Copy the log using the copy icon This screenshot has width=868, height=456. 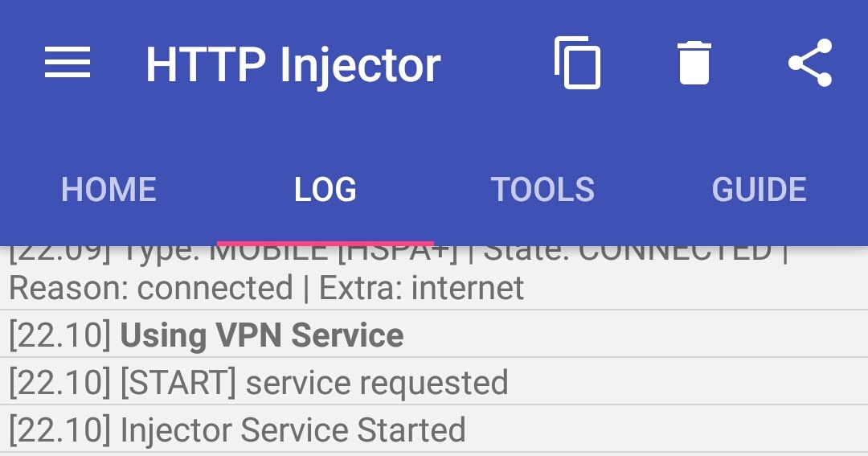tap(577, 63)
